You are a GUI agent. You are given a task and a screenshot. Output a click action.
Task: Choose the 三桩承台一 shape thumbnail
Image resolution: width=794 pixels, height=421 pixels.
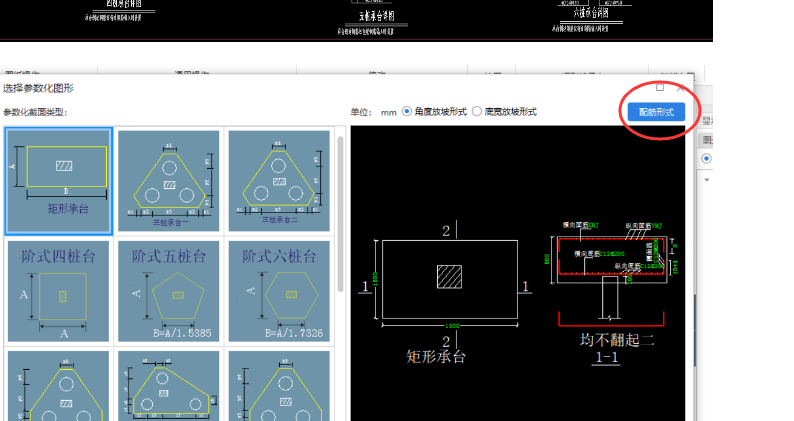[169, 181]
